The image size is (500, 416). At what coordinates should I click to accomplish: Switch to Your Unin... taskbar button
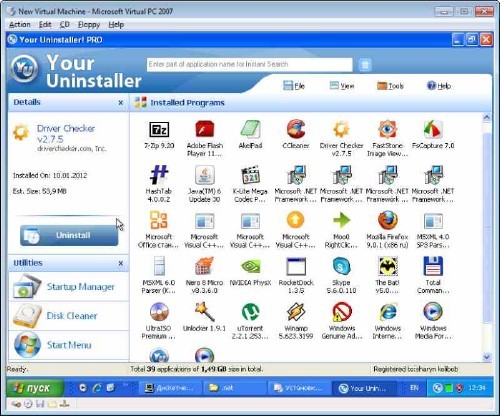point(364,388)
